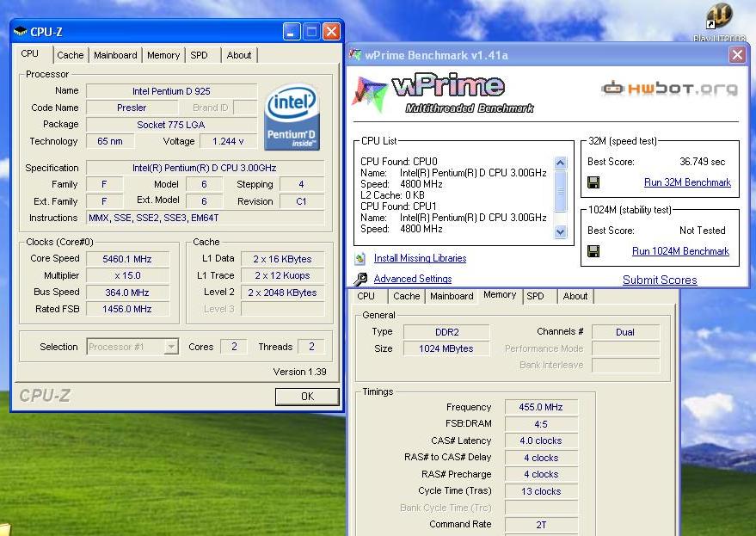The width and height of the screenshot is (756, 536).
Task: Click the L1 Data value 2 x 16 KBytes
Action: coord(282,259)
